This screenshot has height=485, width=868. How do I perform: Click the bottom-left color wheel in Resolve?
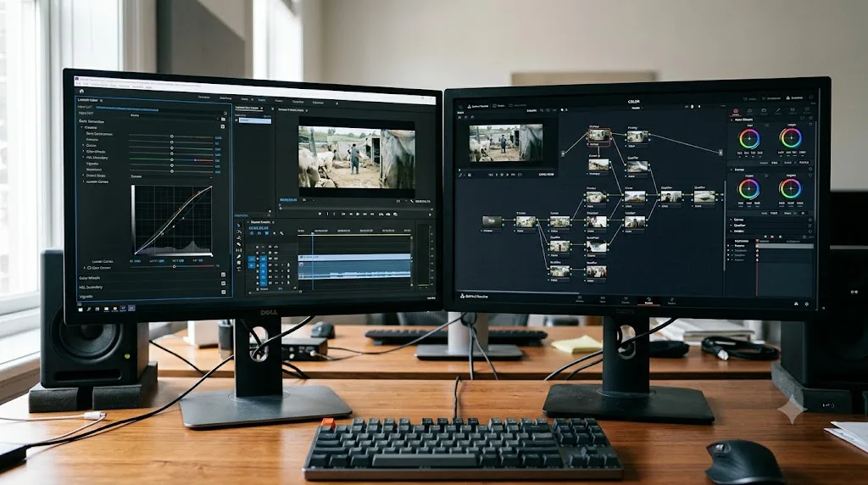(x=749, y=188)
